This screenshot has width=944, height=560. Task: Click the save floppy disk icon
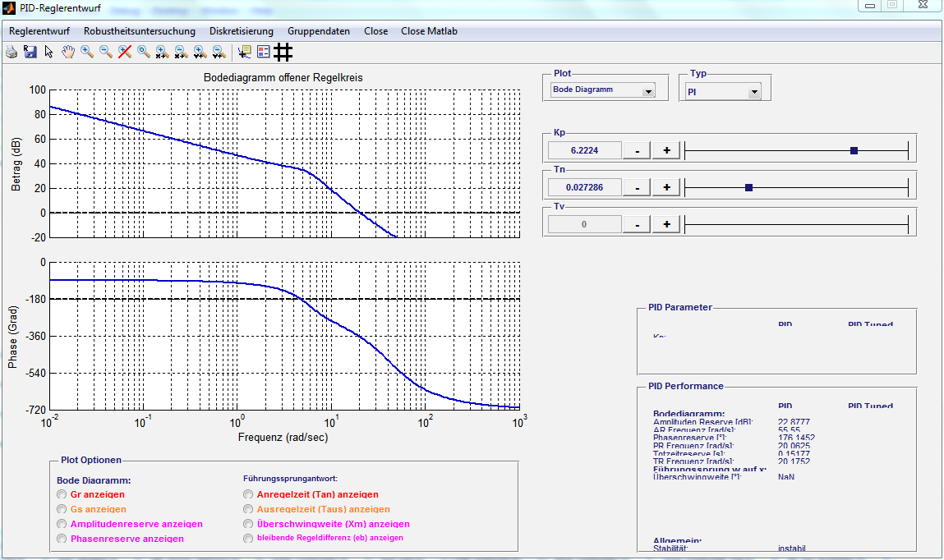tap(30, 53)
